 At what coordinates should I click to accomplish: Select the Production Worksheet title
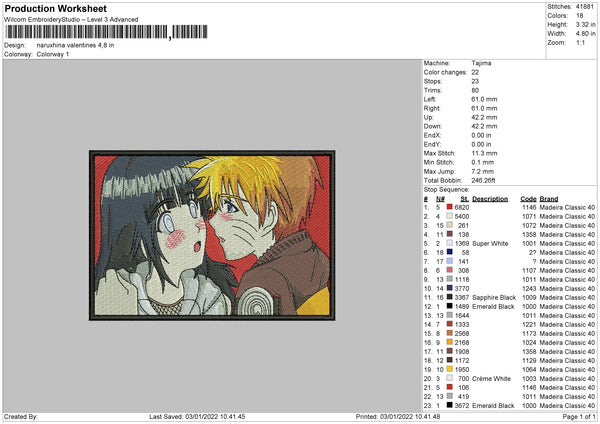point(56,8)
